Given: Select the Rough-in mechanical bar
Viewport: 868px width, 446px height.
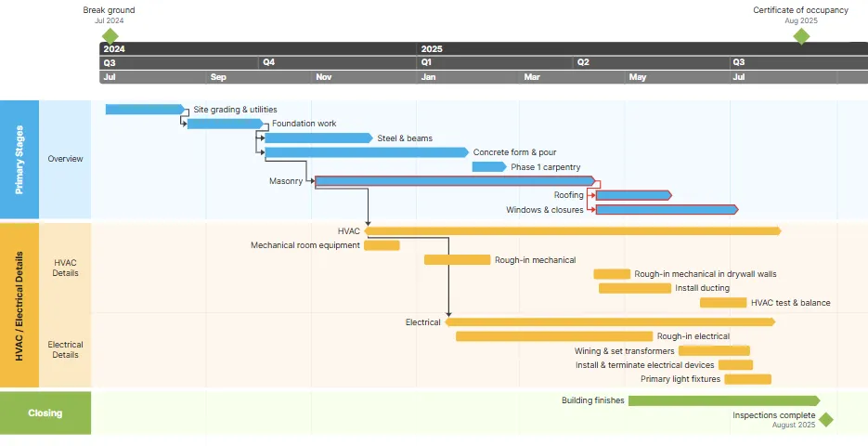Looking at the screenshot, I should (x=458, y=260).
